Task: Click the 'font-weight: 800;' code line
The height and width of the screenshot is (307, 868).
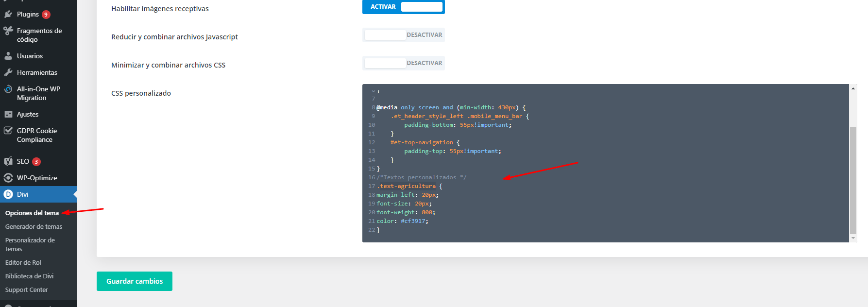Action: 406,212
